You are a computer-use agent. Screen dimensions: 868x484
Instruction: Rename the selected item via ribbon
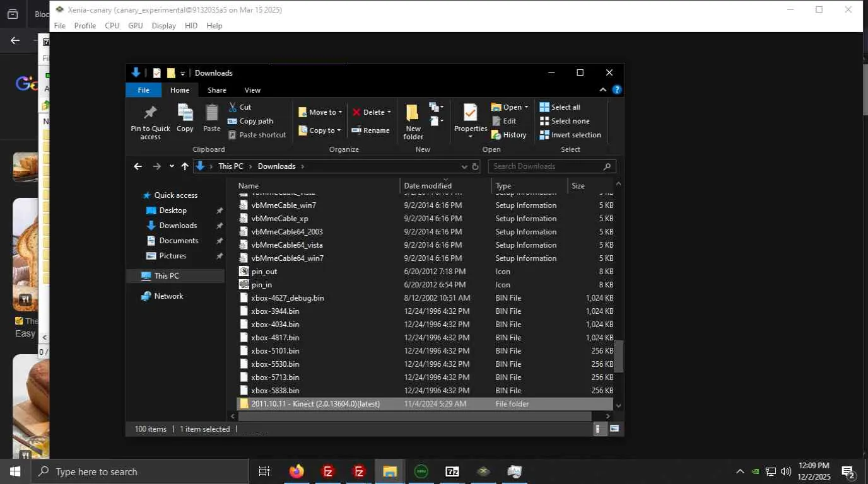pyautogui.click(x=370, y=130)
